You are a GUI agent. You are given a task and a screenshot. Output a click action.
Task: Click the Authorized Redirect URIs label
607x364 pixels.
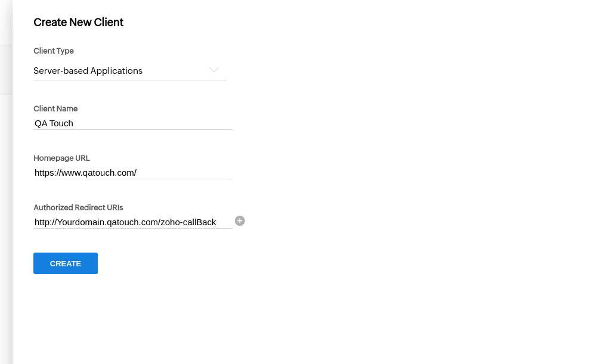(78, 208)
